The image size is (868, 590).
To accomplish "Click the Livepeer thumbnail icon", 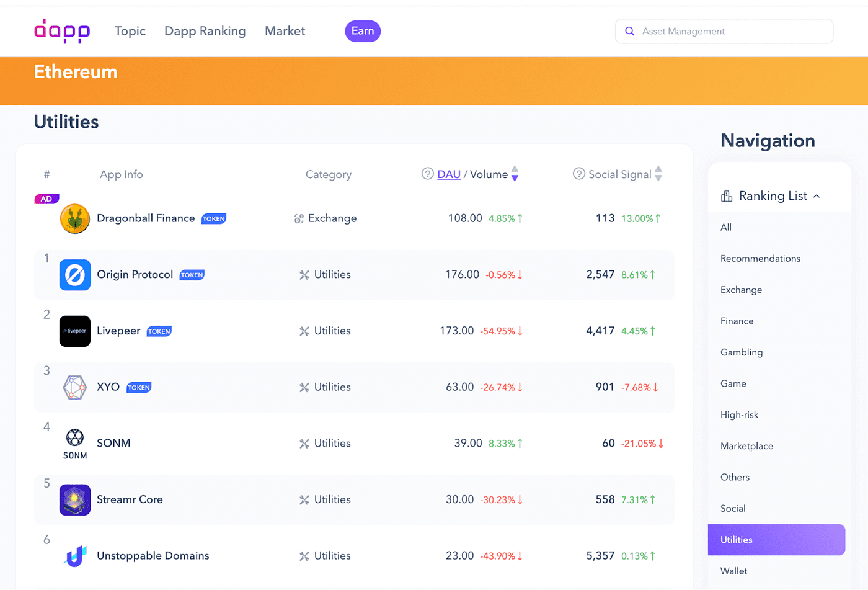I will [74, 331].
